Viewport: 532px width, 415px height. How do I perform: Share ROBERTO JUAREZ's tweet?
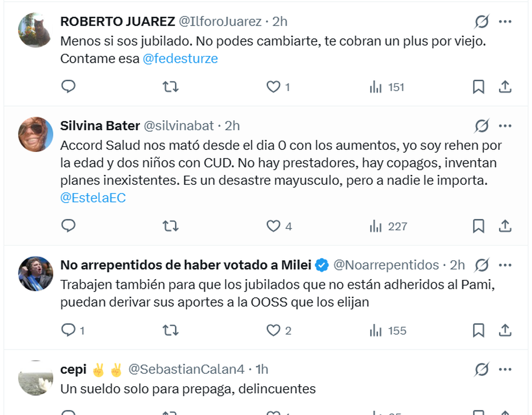pyautogui.click(x=505, y=87)
